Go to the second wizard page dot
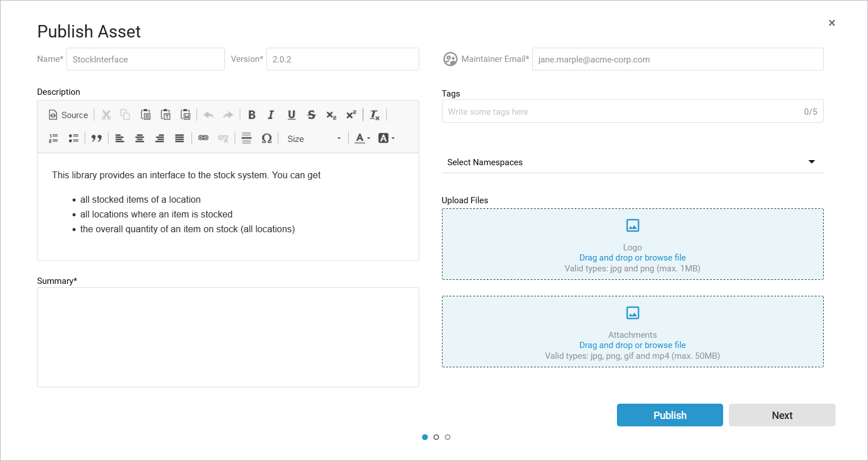This screenshot has width=868, height=461. pyautogui.click(x=436, y=437)
